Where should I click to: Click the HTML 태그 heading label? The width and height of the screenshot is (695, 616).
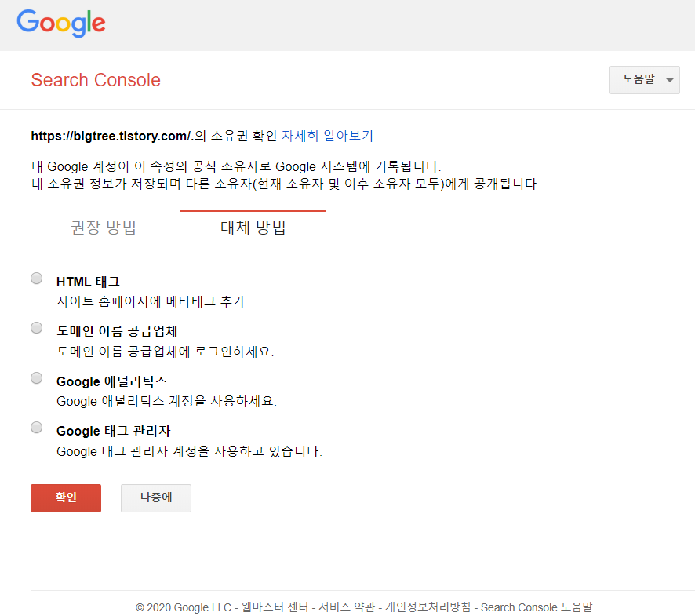coord(88,282)
